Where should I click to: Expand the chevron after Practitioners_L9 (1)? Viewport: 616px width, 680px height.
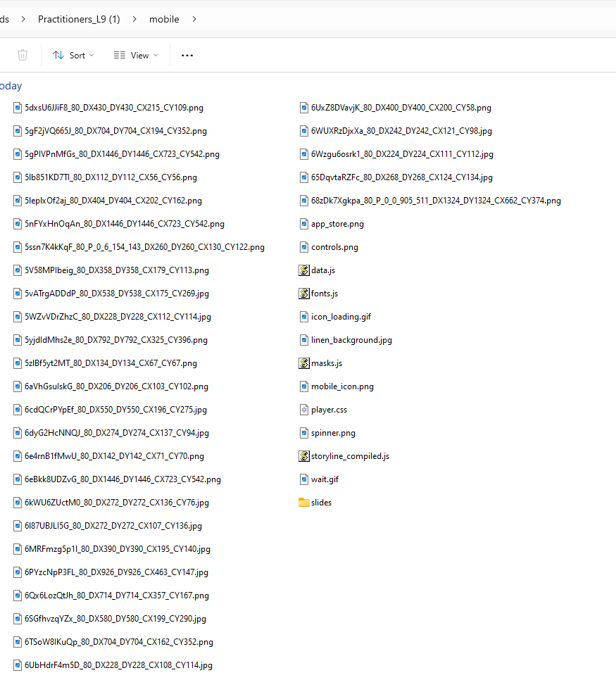[134, 19]
